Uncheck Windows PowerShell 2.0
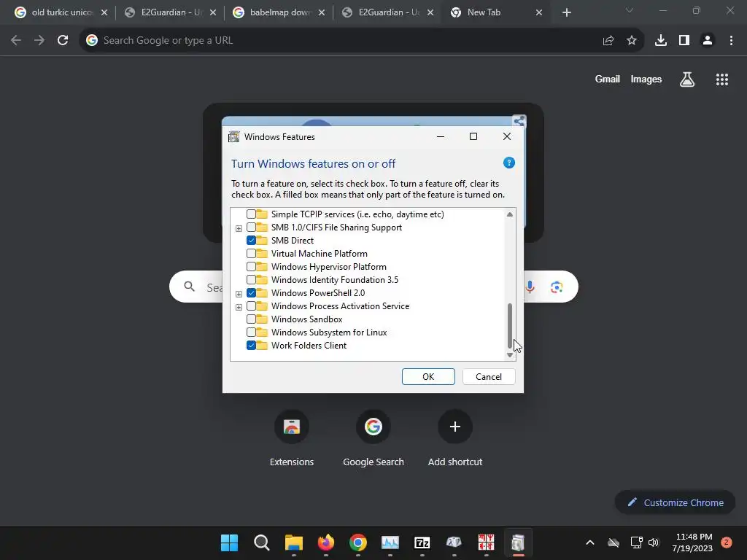This screenshot has width=747, height=560. coord(251,293)
